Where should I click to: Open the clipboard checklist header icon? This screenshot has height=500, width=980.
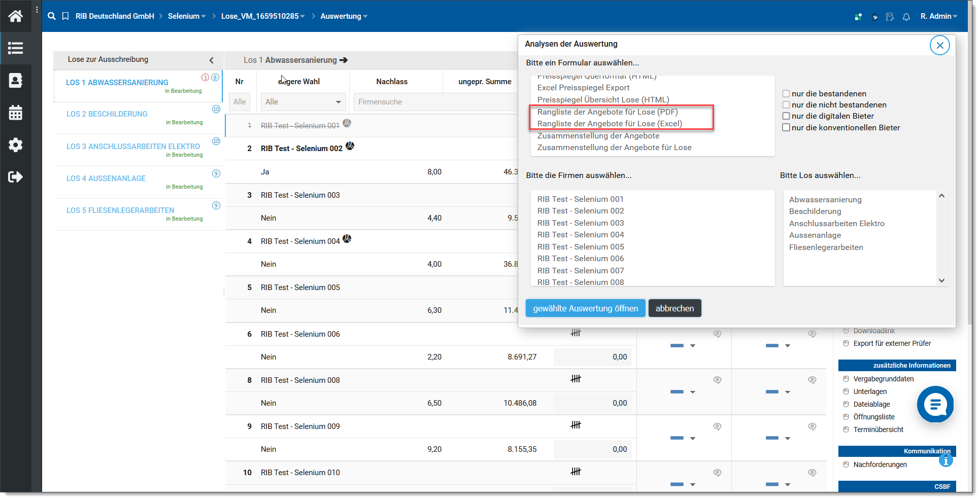tap(874, 17)
